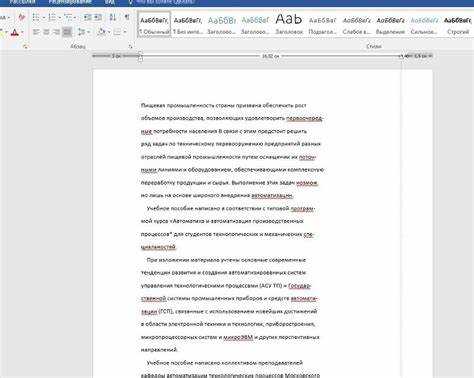Click the Decrease Indent icon
This screenshot has height=378, width=474.
coord(87,17)
